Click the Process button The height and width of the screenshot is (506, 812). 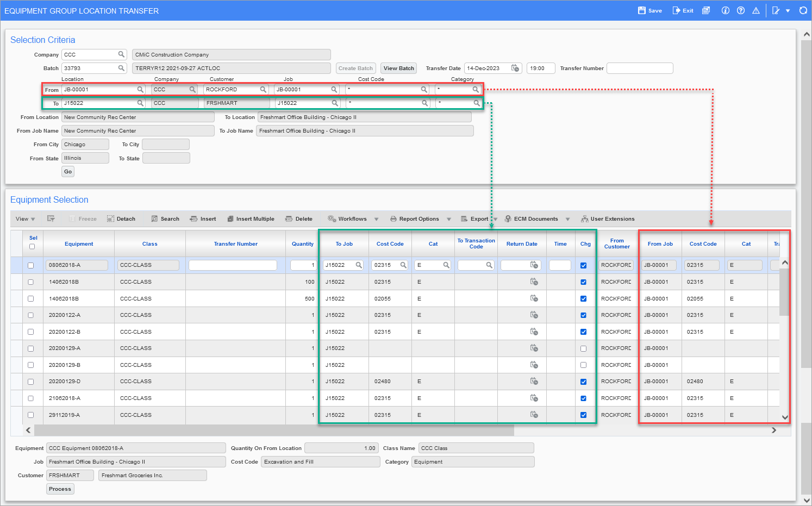pos(60,489)
